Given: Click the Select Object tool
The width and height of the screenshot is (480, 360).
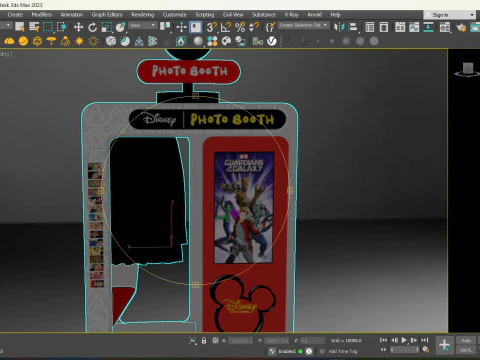Looking at the screenshot, I should 20,27.
